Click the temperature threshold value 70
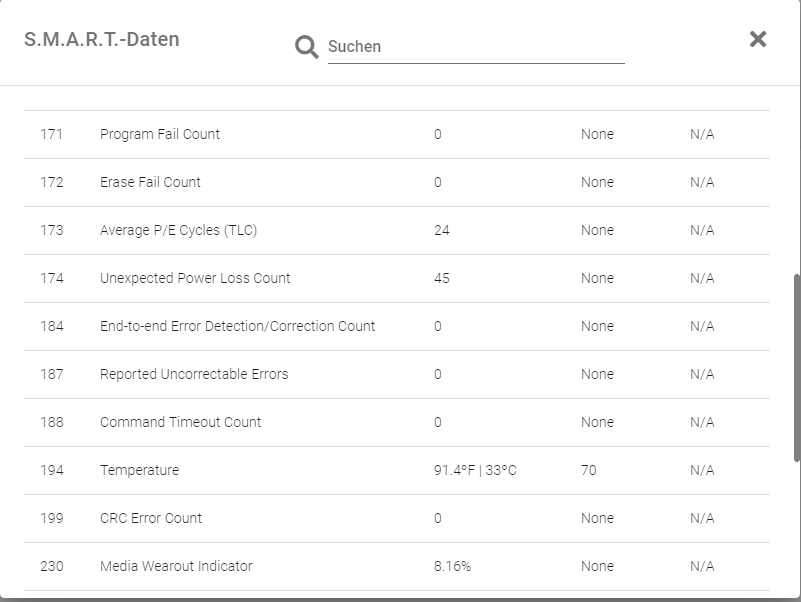Image resolution: width=801 pixels, height=602 pixels. 588,470
